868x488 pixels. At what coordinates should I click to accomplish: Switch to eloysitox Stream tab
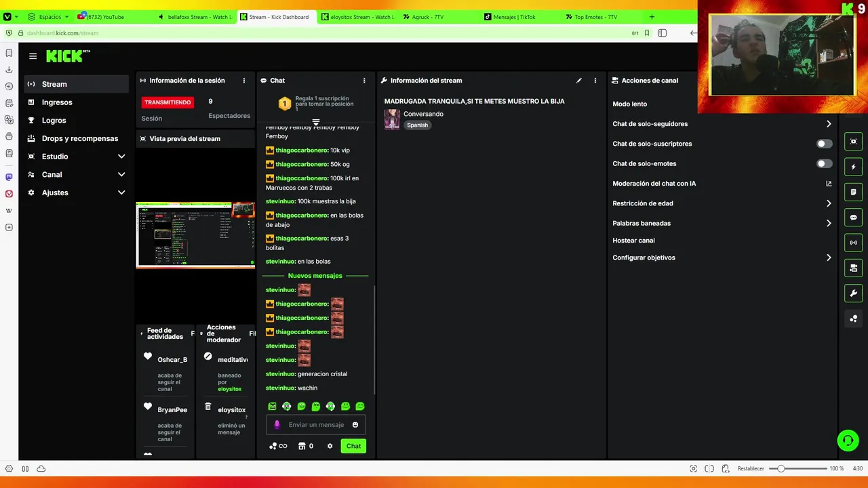pos(357,17)
